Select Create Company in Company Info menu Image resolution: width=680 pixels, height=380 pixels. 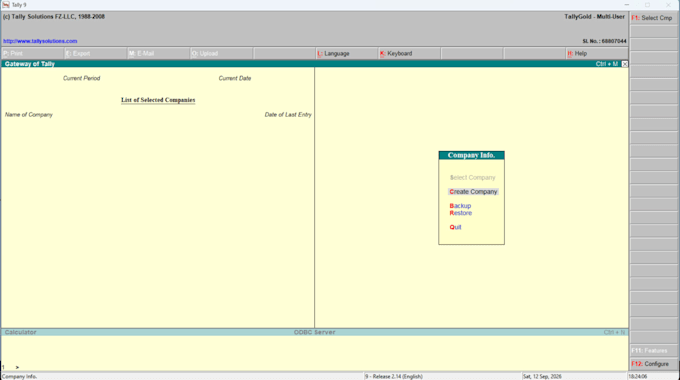473,192
